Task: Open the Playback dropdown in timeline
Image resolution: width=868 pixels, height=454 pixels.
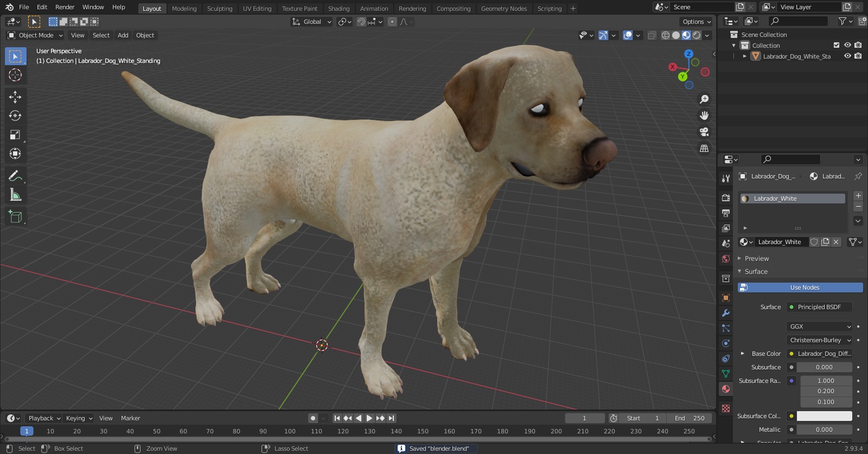Action: [x=44, y=418]
